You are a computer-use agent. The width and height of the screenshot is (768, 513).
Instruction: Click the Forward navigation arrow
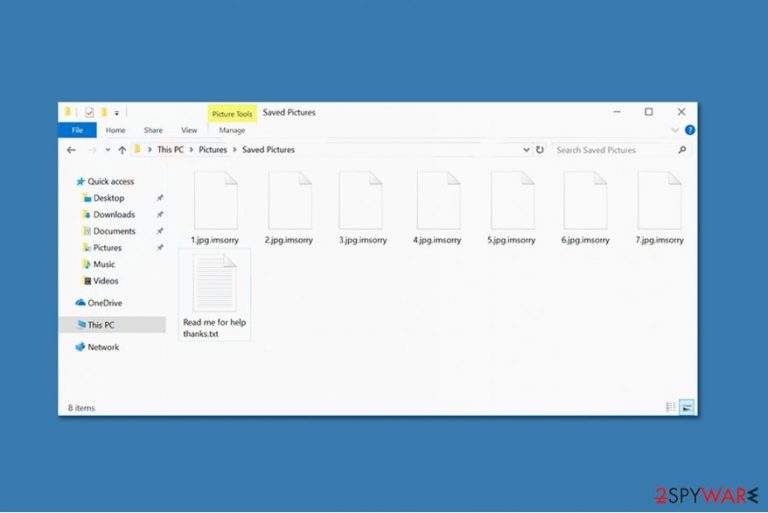pos(92,150)
